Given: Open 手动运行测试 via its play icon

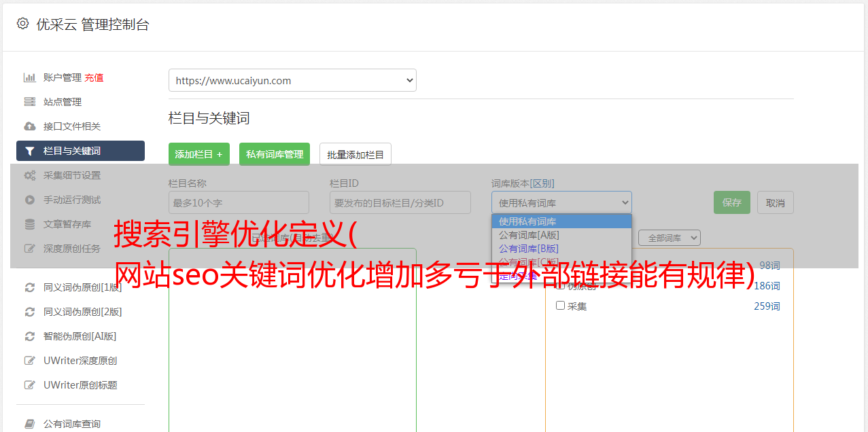Looking at the screenshot, I should (x=30, y=200).
